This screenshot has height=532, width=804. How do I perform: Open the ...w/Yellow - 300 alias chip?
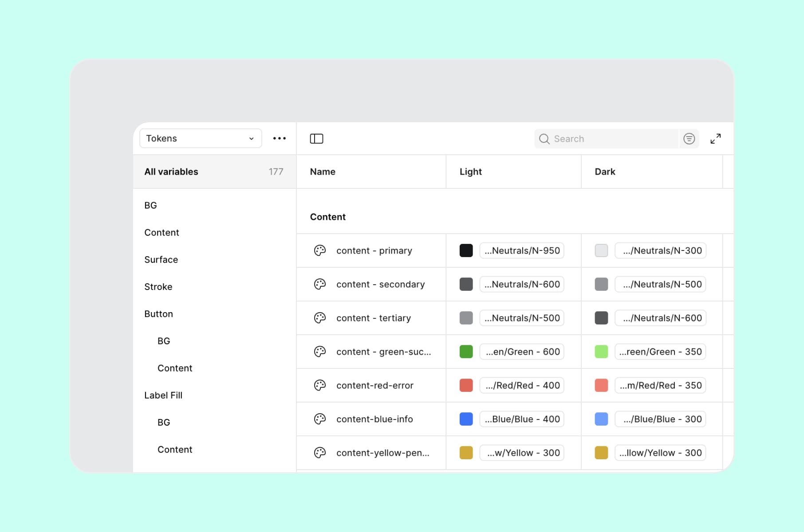coord(522,453)
